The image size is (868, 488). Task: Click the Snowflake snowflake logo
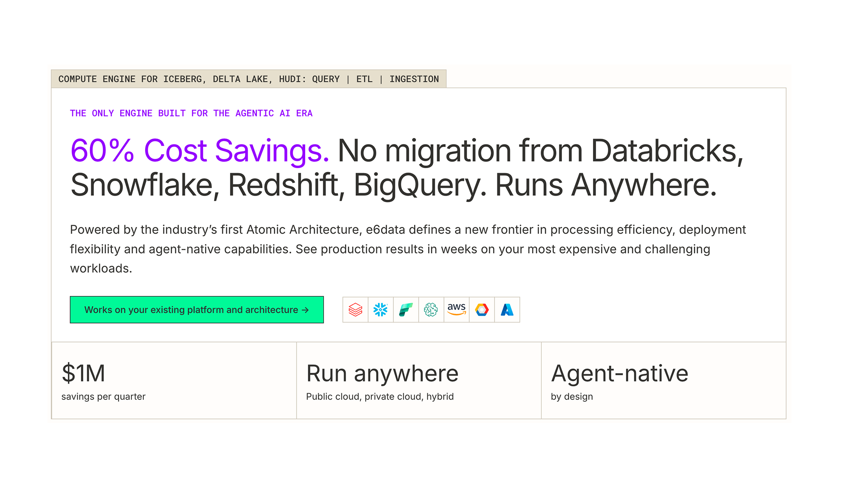point(381,310)
